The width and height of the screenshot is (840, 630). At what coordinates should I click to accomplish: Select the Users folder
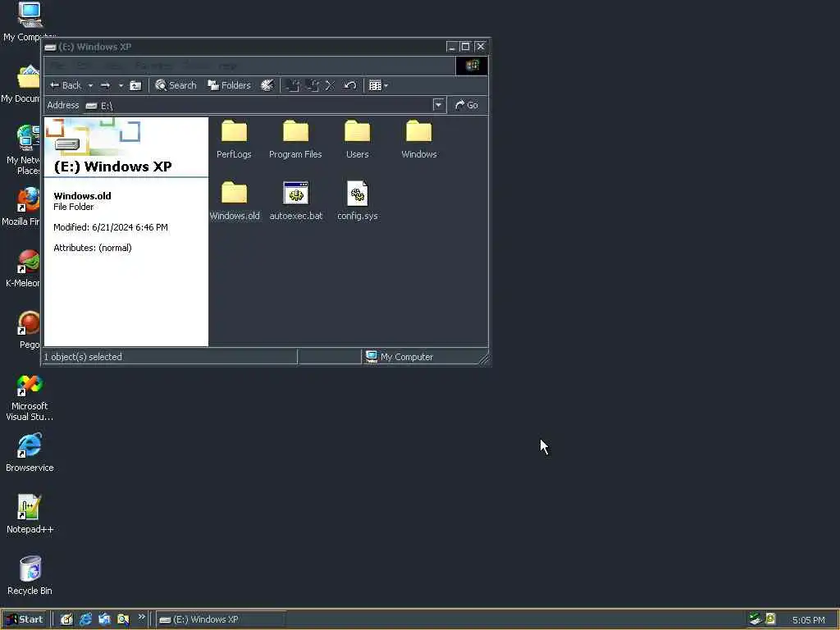click(358, 139)
